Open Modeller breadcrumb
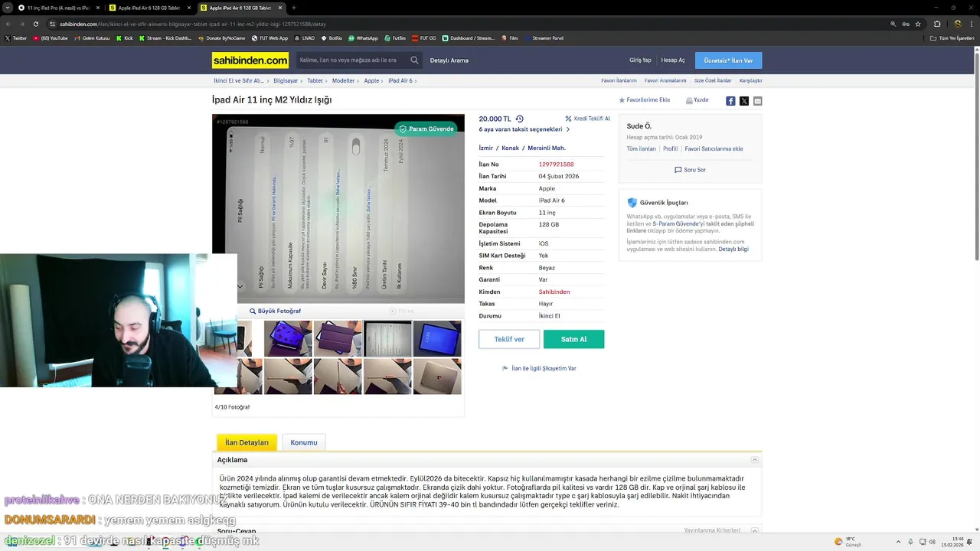 pos(343,80)
